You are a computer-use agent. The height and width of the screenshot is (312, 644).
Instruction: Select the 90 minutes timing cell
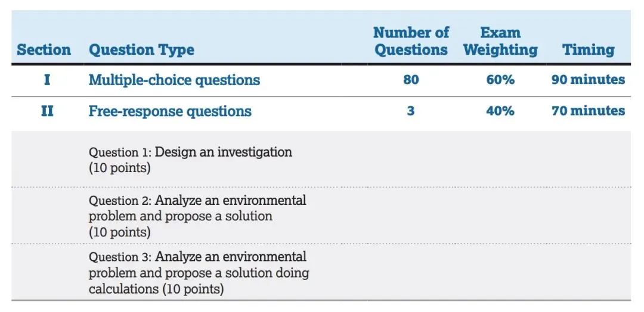tap(588, 80)
